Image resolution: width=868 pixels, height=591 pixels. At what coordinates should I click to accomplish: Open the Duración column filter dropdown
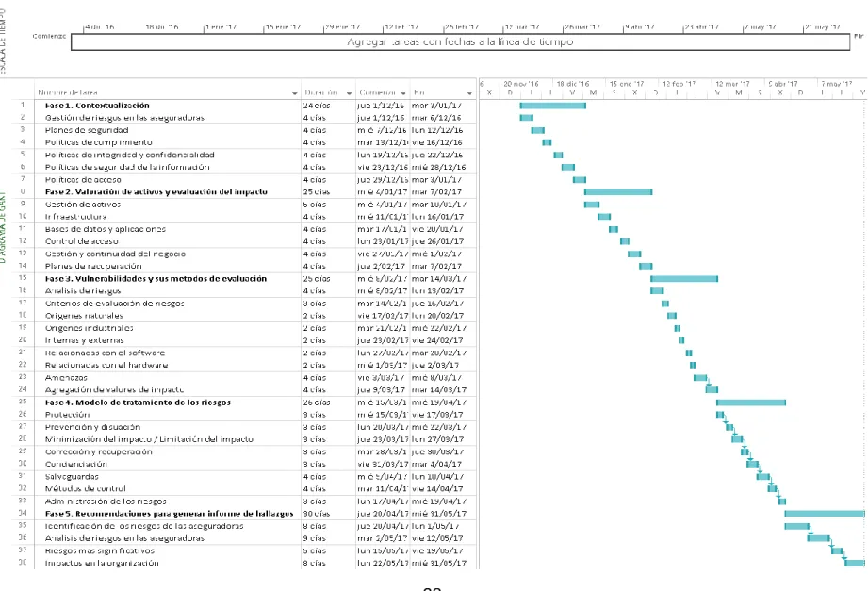click(350, 93)
